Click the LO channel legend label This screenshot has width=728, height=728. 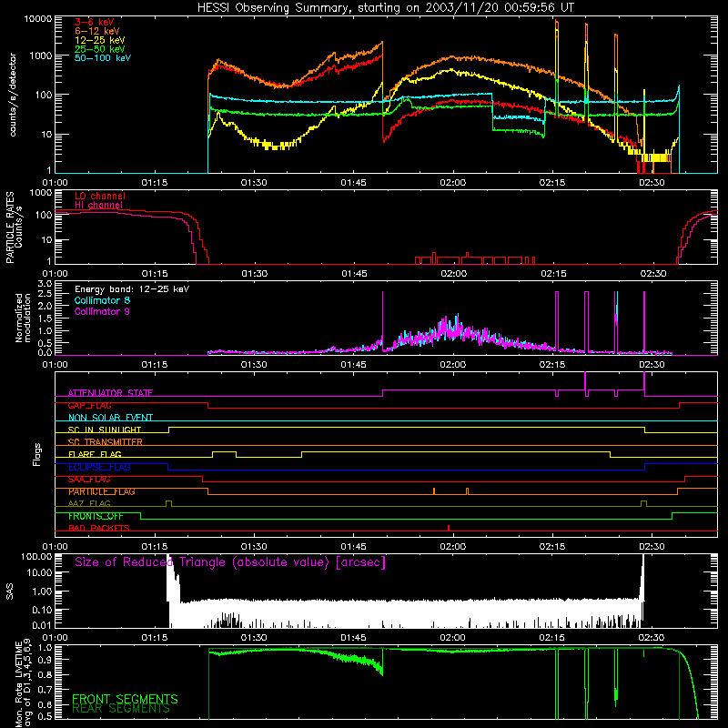tap(100, 196)
